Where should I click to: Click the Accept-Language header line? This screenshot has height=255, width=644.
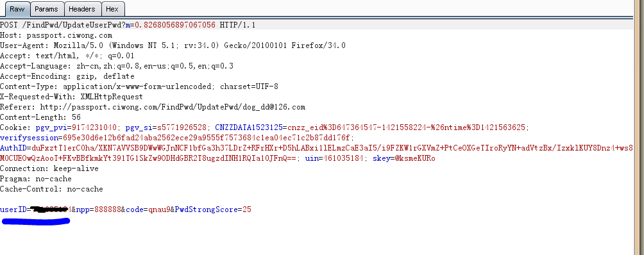point(117,66)
